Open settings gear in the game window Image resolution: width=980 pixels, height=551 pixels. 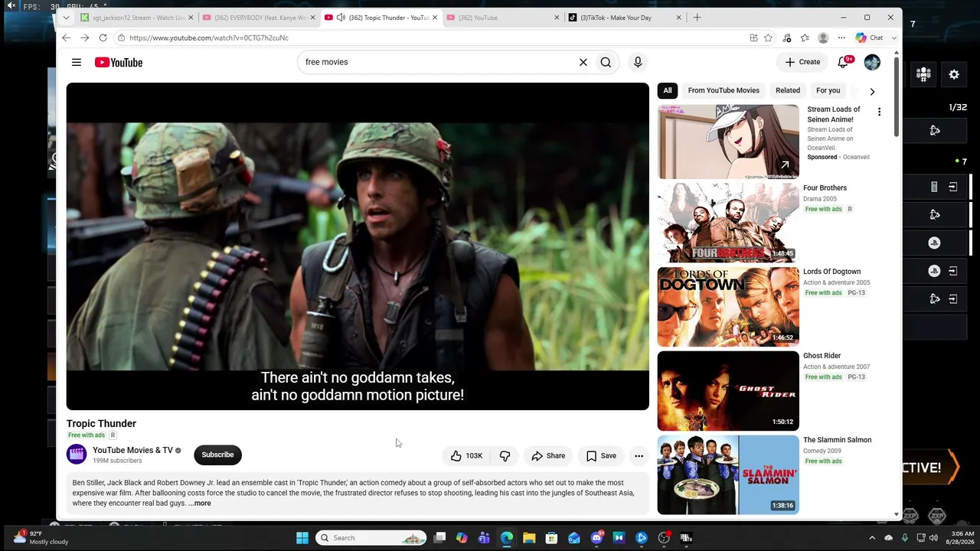pyautogui.click(x=954, y=74)
